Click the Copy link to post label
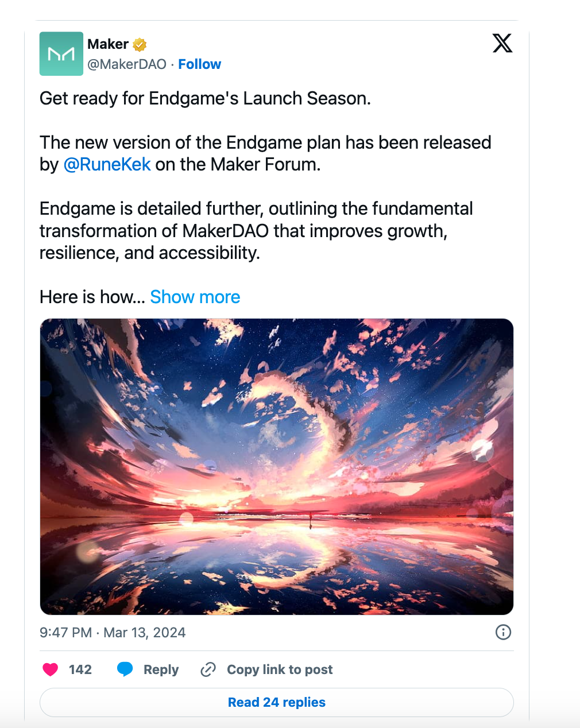This screenshot has height=728, width=580. 280,669
